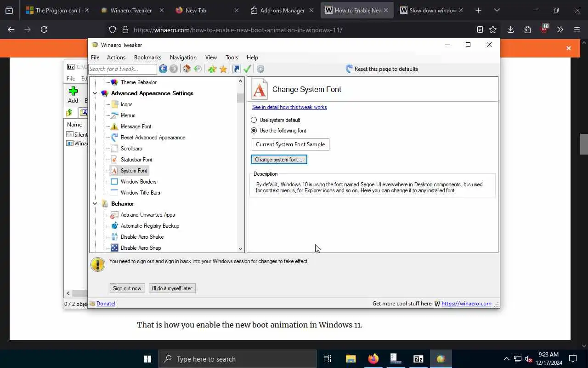This screenshot has height=368, width=588.
Task: Open the Scrollbars tweak
Action: [x=131, y=149]
